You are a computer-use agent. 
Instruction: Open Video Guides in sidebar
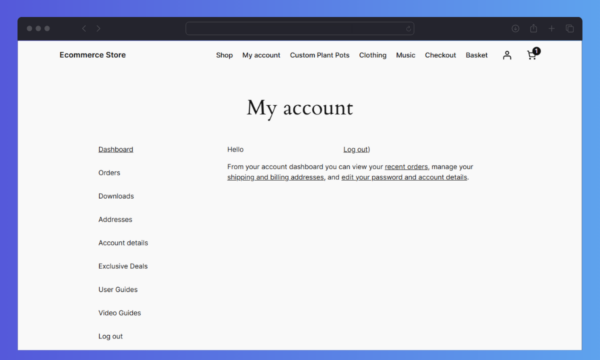119,313
